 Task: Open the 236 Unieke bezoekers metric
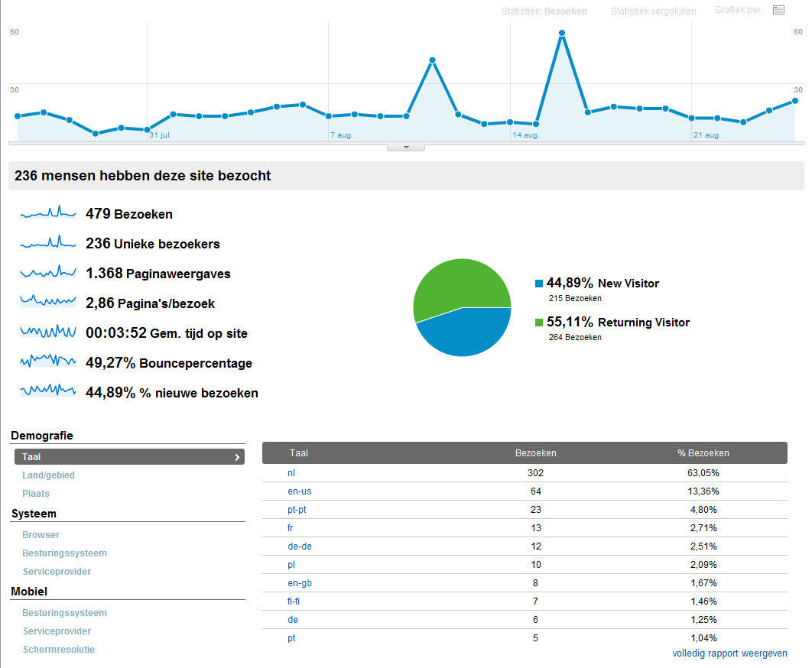coord(153,243)
